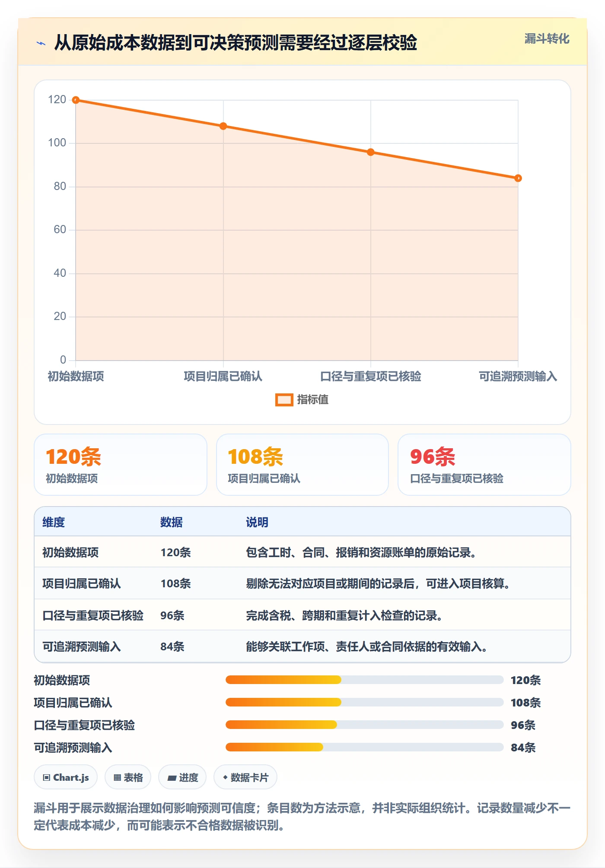Click the 进度 chip
Image resolution: width=605 pixels, height=868 pixels.
(182, 777)
